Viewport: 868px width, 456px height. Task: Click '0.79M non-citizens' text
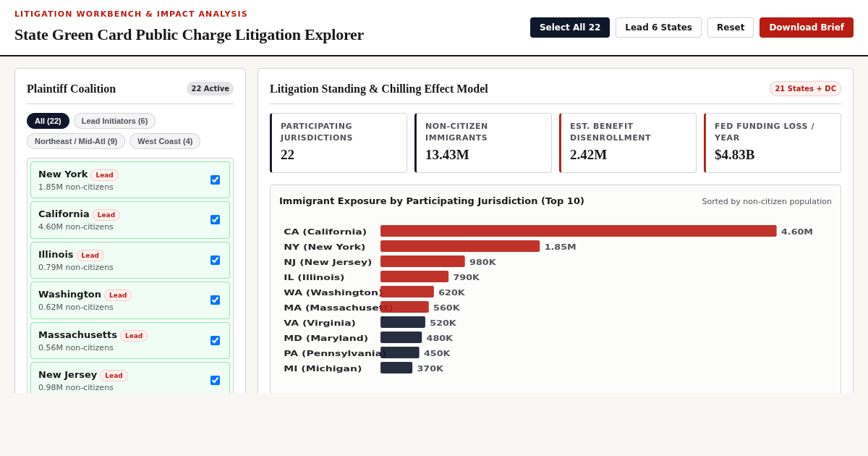76,267
